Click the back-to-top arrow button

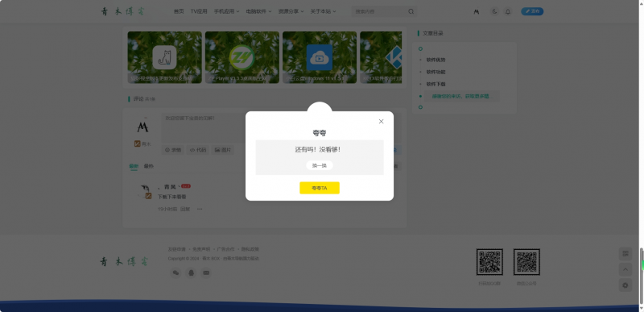625,269
